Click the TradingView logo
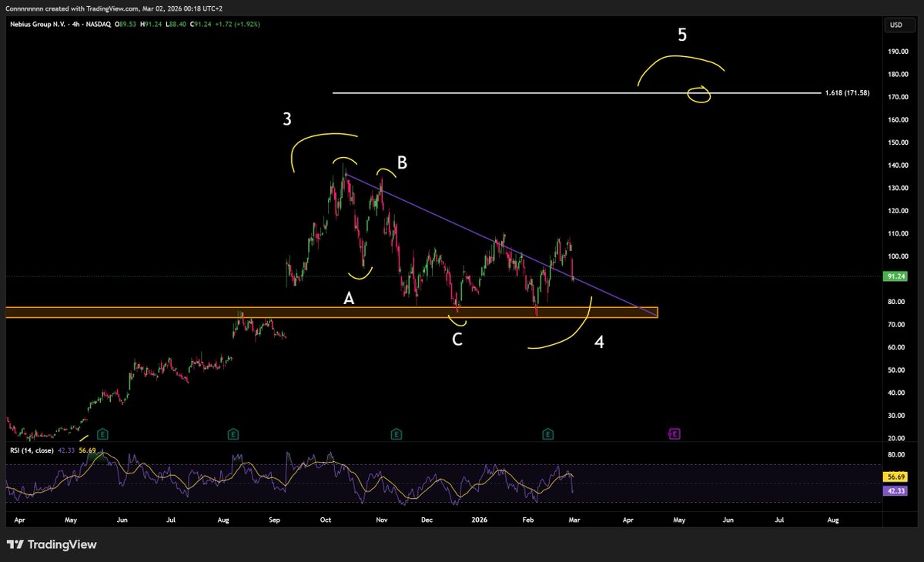Viewport: 924px width, 562px height. [52, 544]
